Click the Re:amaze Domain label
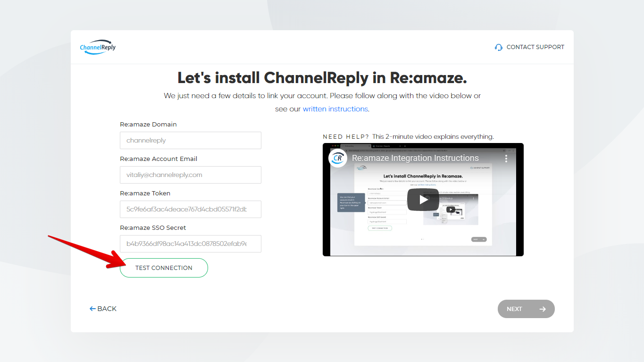This screenshot has height=362, width=644. point(148,125)
